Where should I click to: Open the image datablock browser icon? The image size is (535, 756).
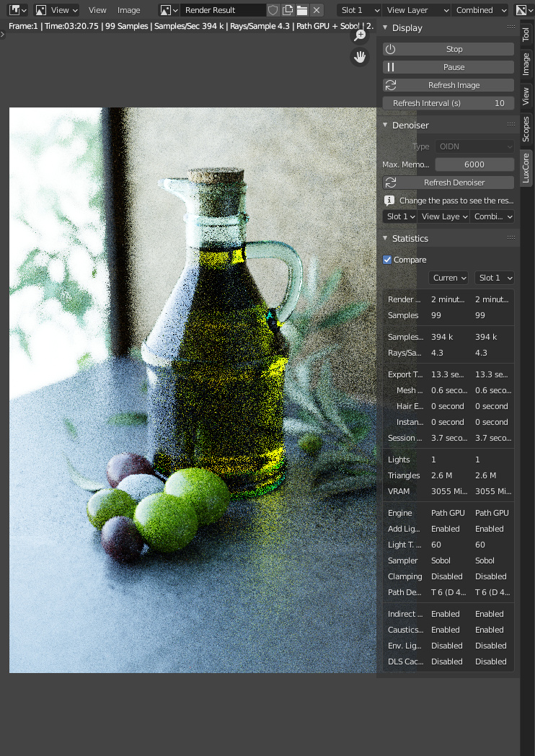pos(169,10)
